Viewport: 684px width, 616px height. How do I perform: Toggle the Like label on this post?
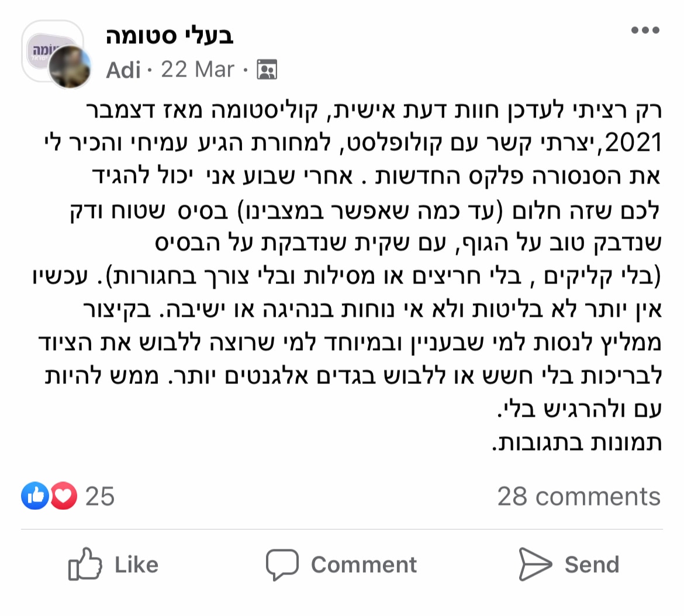tap(137, 565)
